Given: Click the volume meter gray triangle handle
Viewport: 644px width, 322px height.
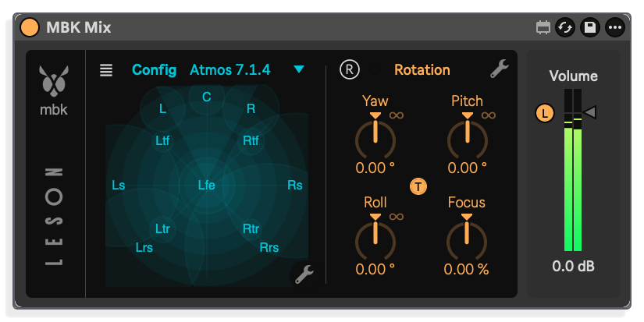Looking at the screenshot, I should pyautogui.click(x=590, y=112).
